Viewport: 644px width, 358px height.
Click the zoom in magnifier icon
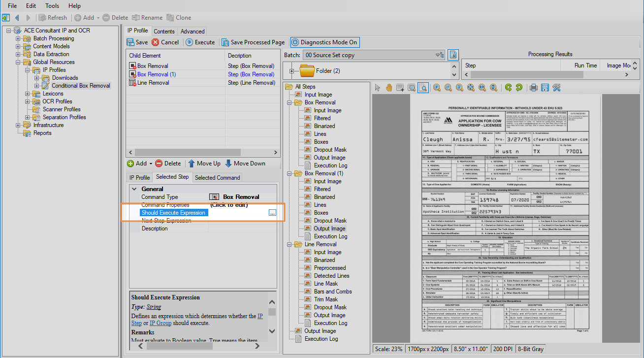[x=437, y=88]
